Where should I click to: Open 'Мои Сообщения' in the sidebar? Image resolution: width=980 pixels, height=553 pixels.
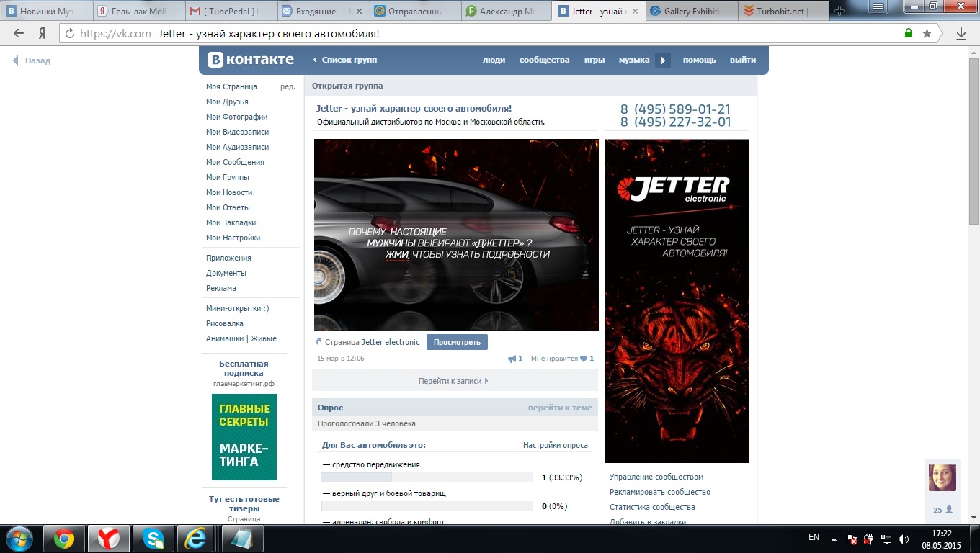(x=235, y=162)
